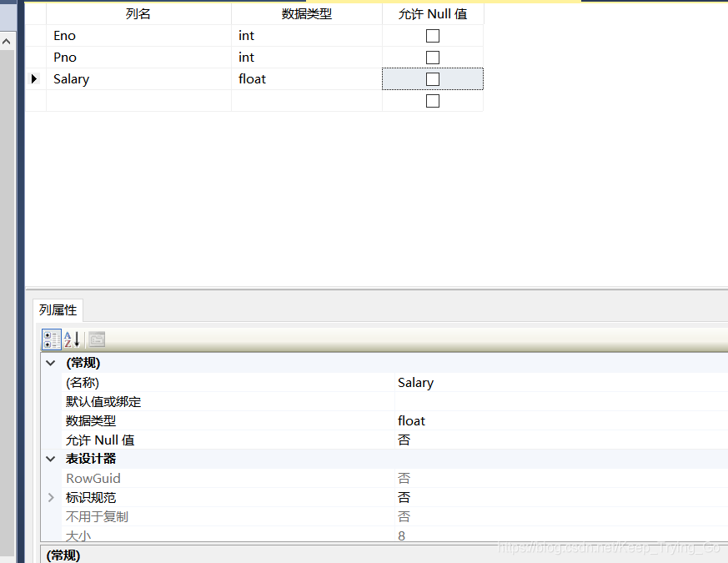
Task: Select the (名称) property label
Action: [83, 383]
